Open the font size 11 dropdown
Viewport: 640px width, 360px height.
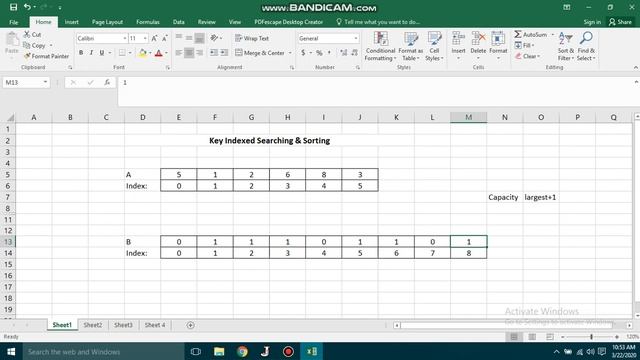coord(145,38)
